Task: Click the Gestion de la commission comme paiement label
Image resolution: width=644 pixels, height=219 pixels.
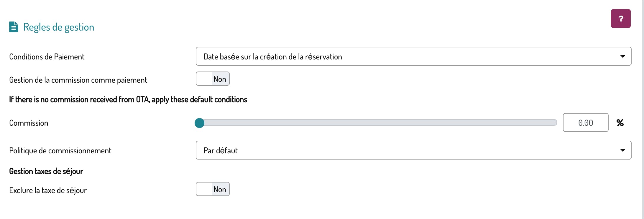Action: pyautogui.click(x=78, y=80)
